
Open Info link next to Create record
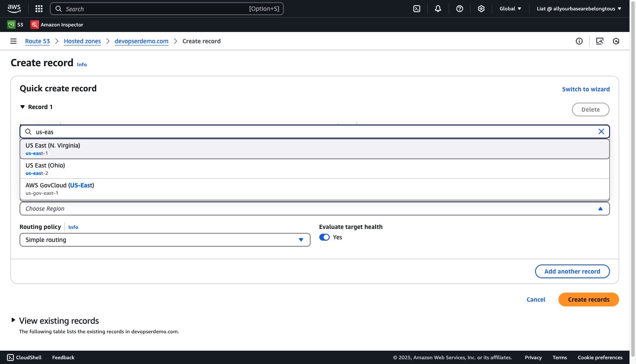tap(82, 64)
